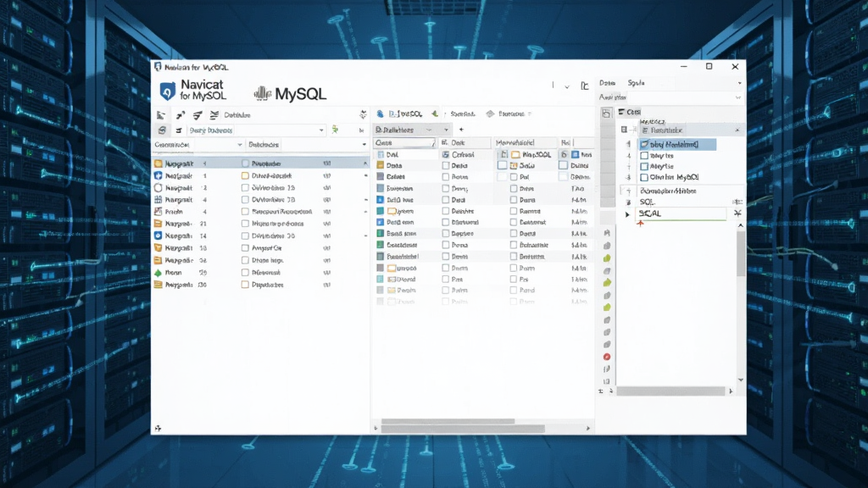Click the green diamond icon in row numbered 29
Image resolution: width=868 pixels, height=488 pixels.
pos(159,272)
